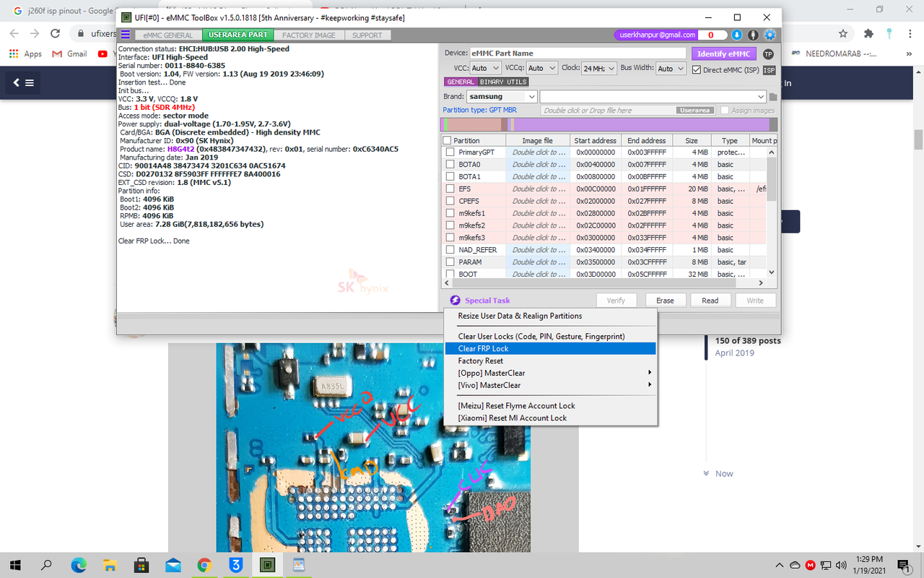Reload the page in Chrome
Image resolution: width=924 pixels, height=578 pixels.
click(x=55, y=33)
